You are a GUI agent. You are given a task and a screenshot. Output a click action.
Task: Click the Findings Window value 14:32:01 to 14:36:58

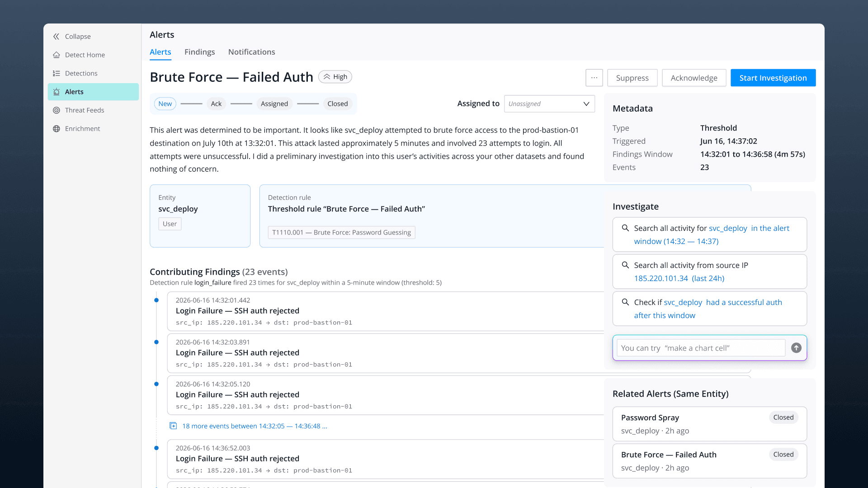(753, 155)
